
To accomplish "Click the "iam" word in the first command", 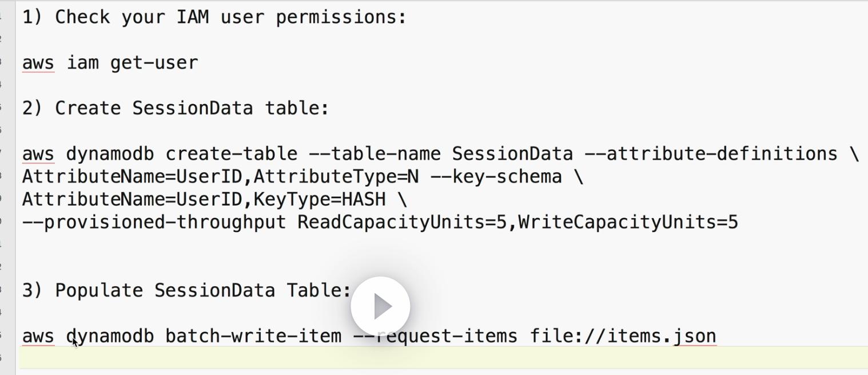I will (82, 62).
